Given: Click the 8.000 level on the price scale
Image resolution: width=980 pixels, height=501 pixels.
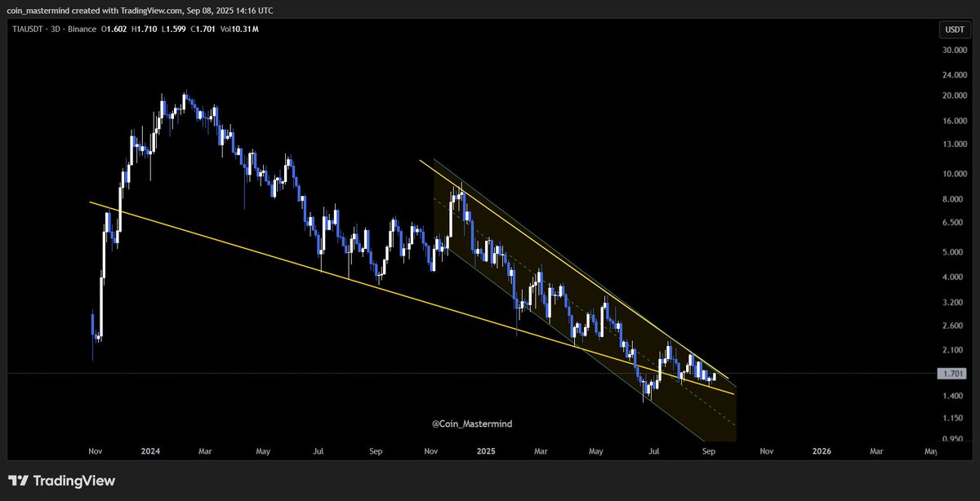Looking at the screenshot, I should 951,198.
